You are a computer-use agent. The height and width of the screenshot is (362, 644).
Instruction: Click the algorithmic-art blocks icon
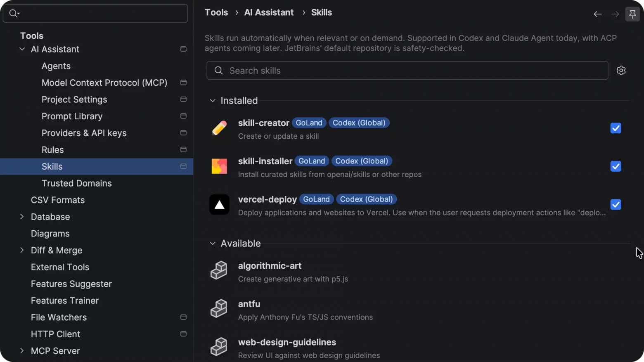pos(219,270)
